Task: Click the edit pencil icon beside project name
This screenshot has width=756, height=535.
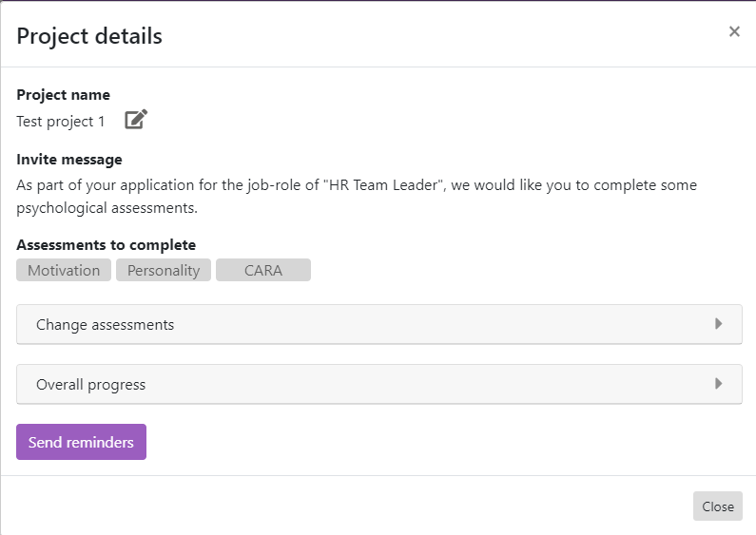Action: pyautogui.click(x=136, y=120)
